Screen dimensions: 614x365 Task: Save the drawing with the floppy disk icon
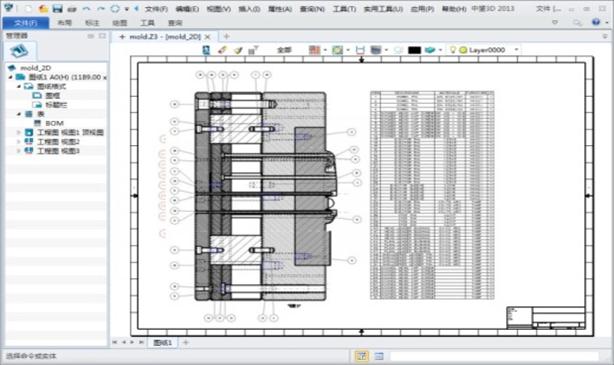click(57, 8)
